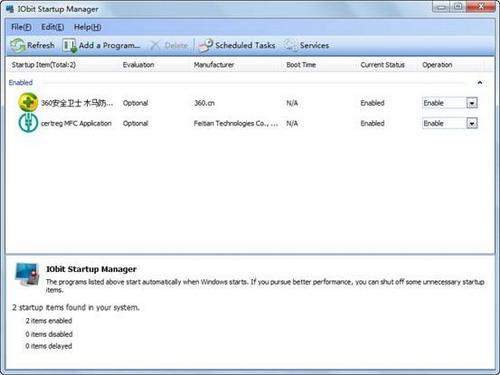Click the '2 items enabled' summary text
Image resolution: width=500 pixels, height=375 pixels.
tap(49, 321)
